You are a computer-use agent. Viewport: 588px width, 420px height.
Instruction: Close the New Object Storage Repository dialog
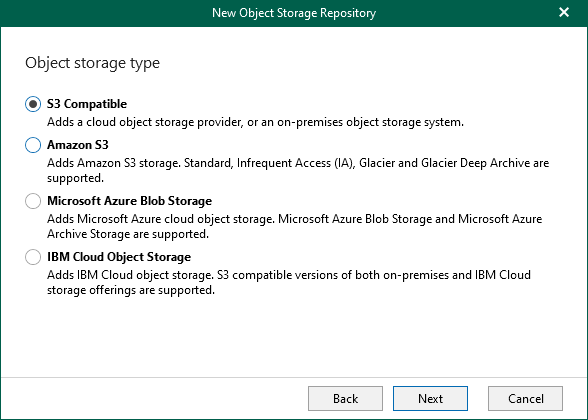pyautogui.click(x=564, y=12)
